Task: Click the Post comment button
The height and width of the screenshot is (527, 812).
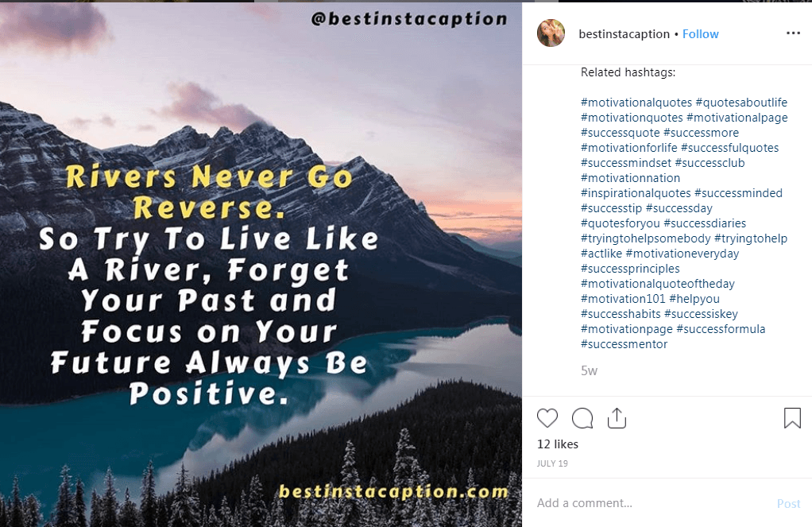Action: pyautogui.click(x=788, y=504)
